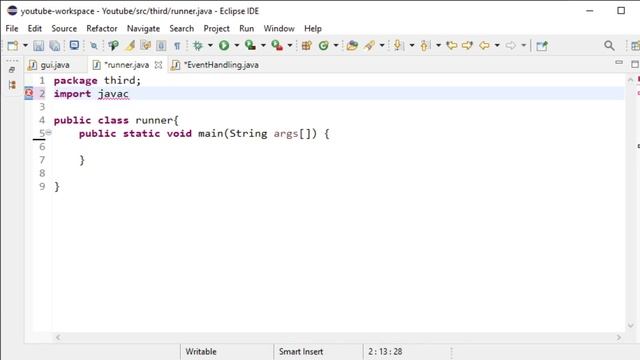Viewport: 640px width, 360px height.
Task: Click the underlined 'javac' text on line 2
Action: 113,94
